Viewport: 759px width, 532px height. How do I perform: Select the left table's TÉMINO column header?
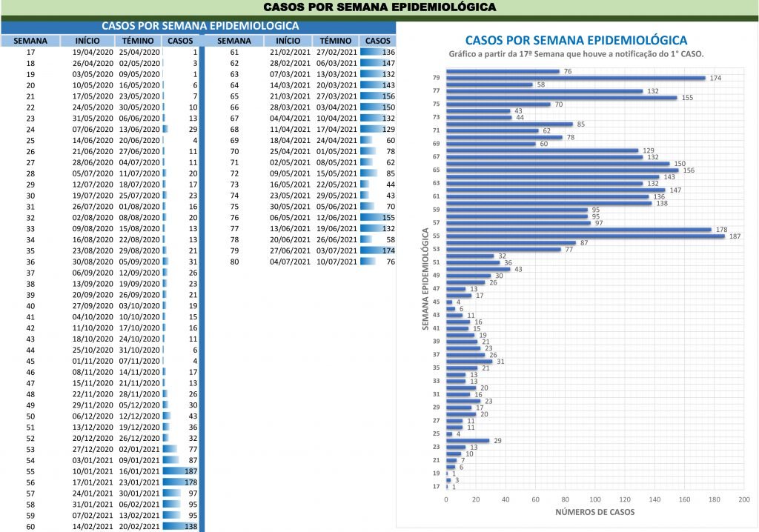tap(138, 41)
